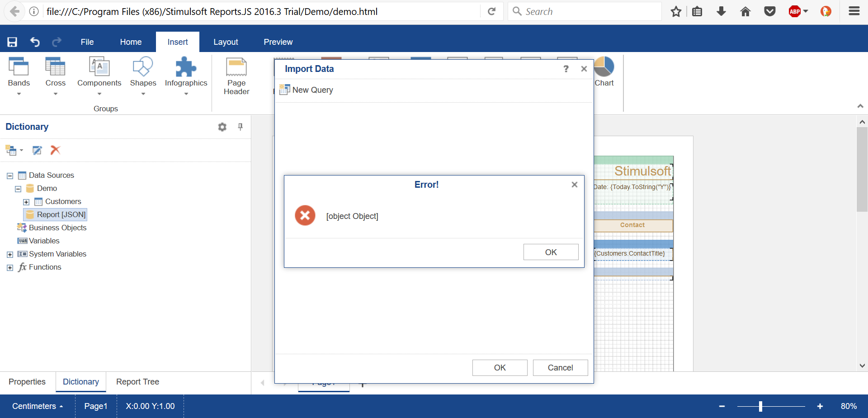Viewport: 868px width, 418px height.
Task: Open the Properties panel tab
Action: click(x=27, y=382)
